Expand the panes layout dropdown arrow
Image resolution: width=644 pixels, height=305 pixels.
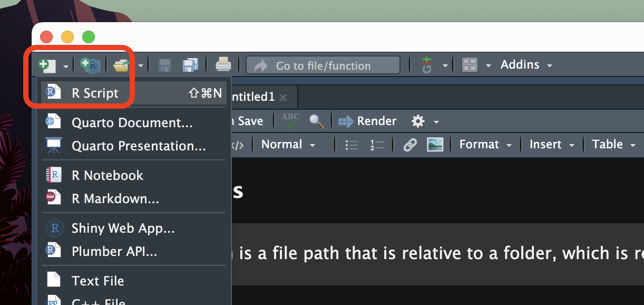click(x=489, y=66)
